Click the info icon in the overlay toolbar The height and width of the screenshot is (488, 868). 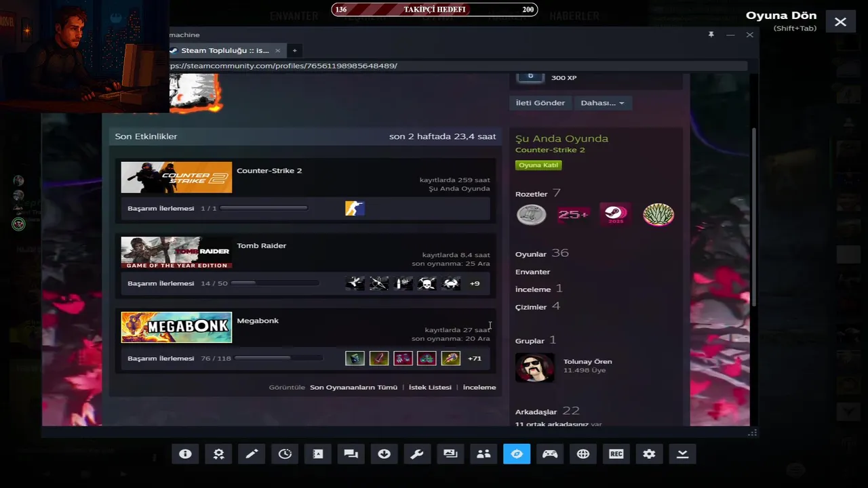tap(185, 454)
